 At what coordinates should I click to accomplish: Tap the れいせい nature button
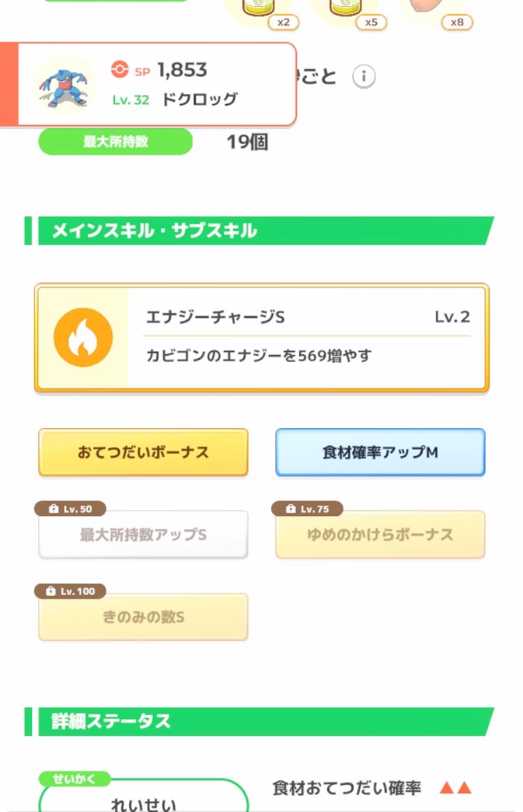[x=144, y=802]
